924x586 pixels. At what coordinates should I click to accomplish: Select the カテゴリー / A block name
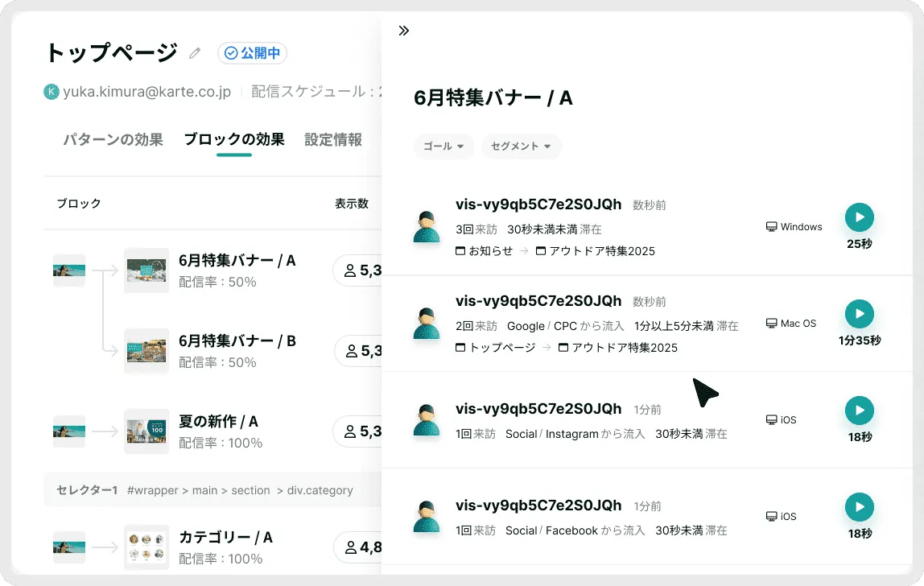click(x=225, y=537)
